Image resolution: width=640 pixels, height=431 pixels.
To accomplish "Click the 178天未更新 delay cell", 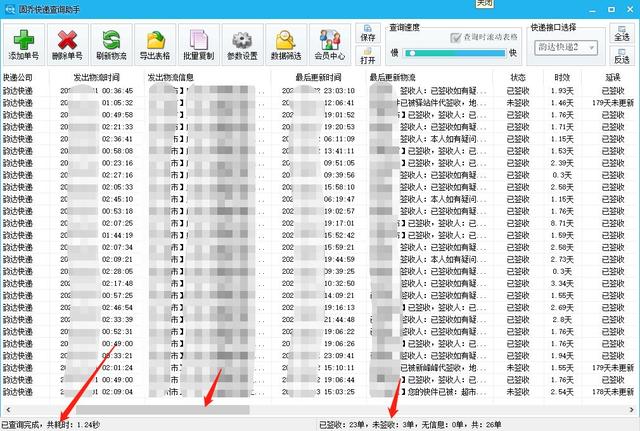I will click(613, 392).
